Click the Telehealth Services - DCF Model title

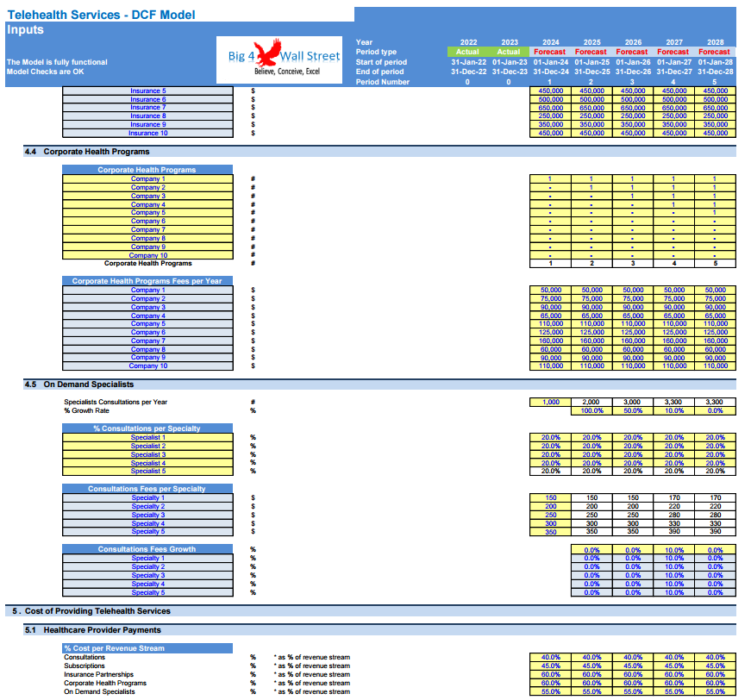pos(102,15)
